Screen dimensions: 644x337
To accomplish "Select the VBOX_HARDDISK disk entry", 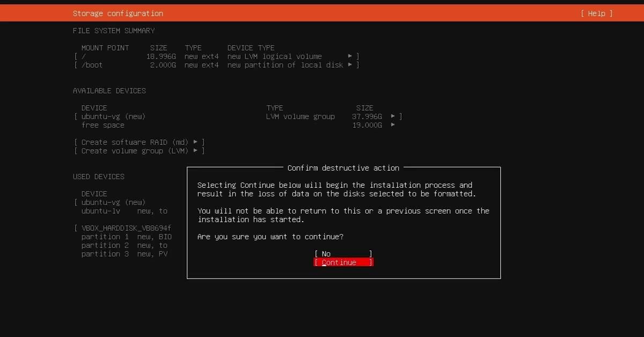I will (x=126, y=228).
